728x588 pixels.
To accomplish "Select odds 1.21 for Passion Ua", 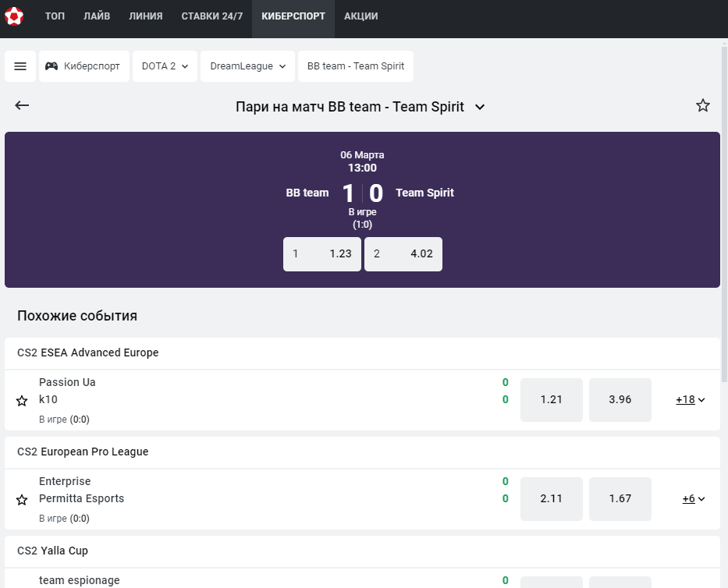I will click(x=551, y=399).
